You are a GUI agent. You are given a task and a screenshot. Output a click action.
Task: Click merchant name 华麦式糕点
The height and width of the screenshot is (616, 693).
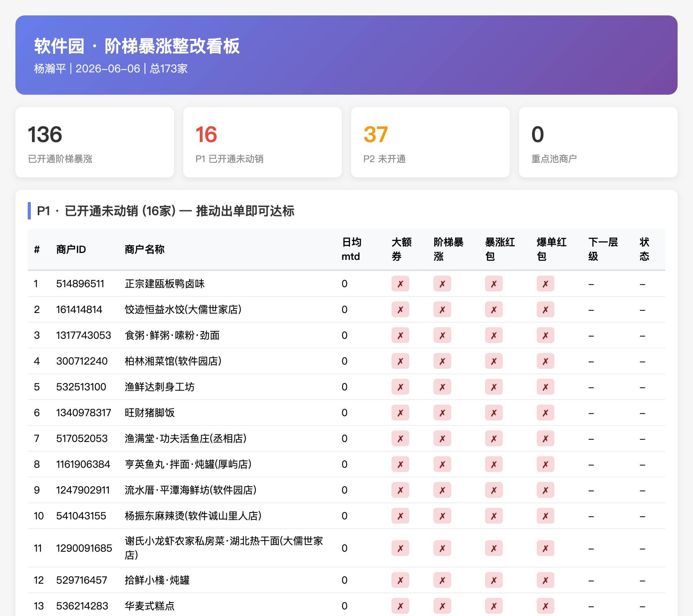tap(150, 606)
